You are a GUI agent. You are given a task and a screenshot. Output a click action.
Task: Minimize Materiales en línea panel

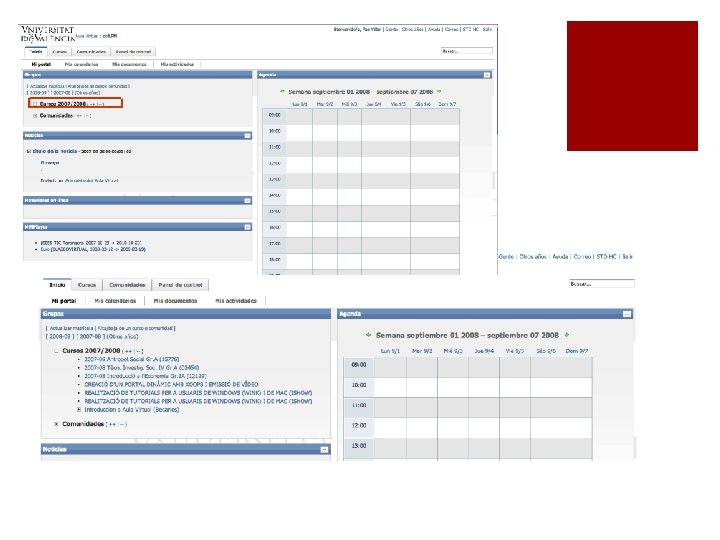(248, 201)
